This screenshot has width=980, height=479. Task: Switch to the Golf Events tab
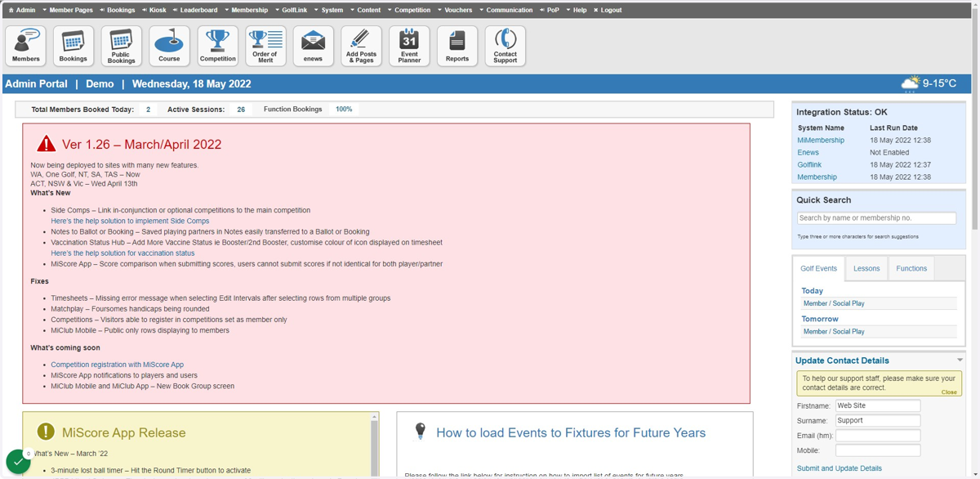818,268
